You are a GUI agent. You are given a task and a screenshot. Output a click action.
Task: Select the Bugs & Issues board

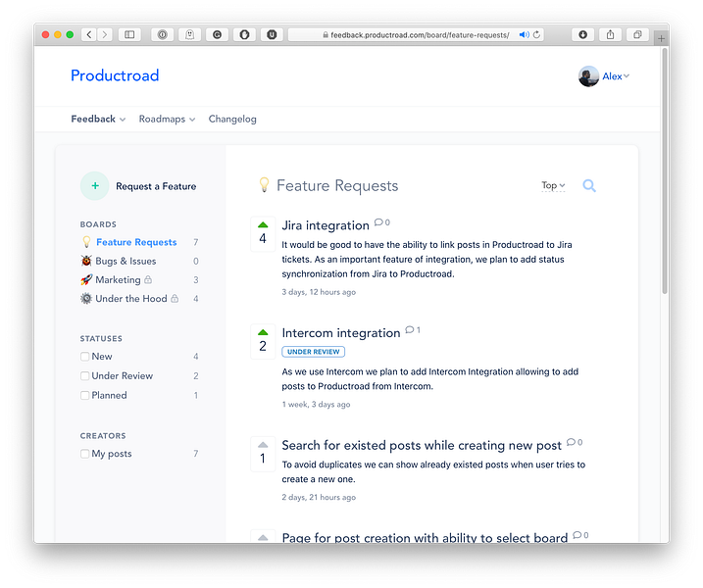[x=126, y=261]
